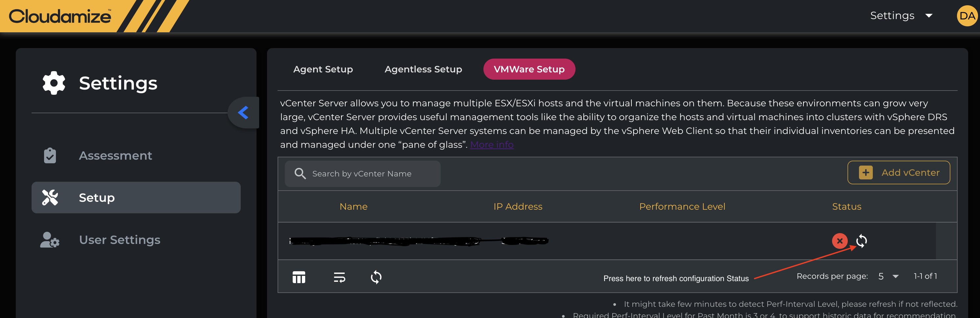Open the More info link

coord(492,145)
